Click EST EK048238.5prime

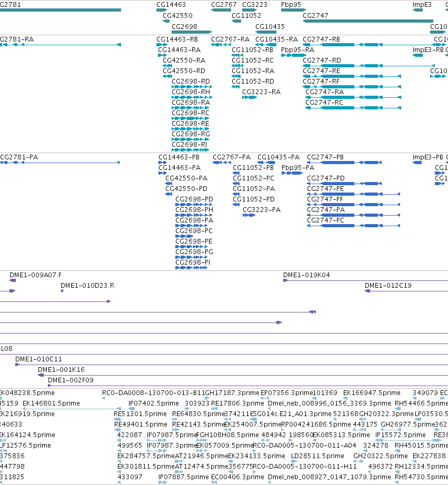[x=27, y=393]
